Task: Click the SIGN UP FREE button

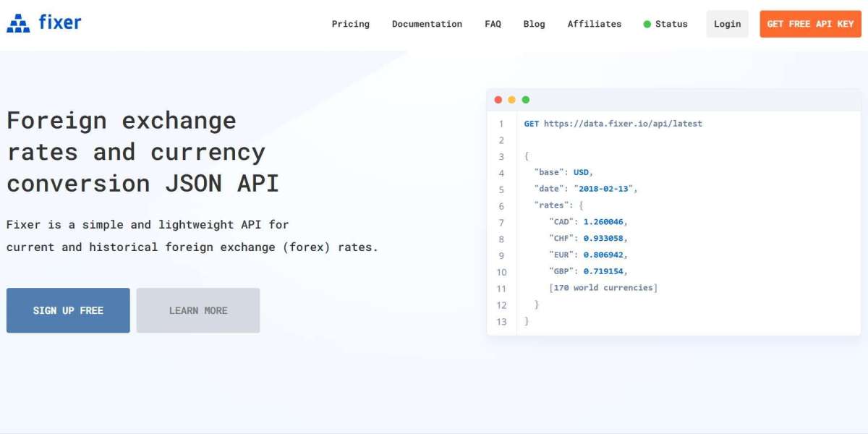Action: coord(68,310)
